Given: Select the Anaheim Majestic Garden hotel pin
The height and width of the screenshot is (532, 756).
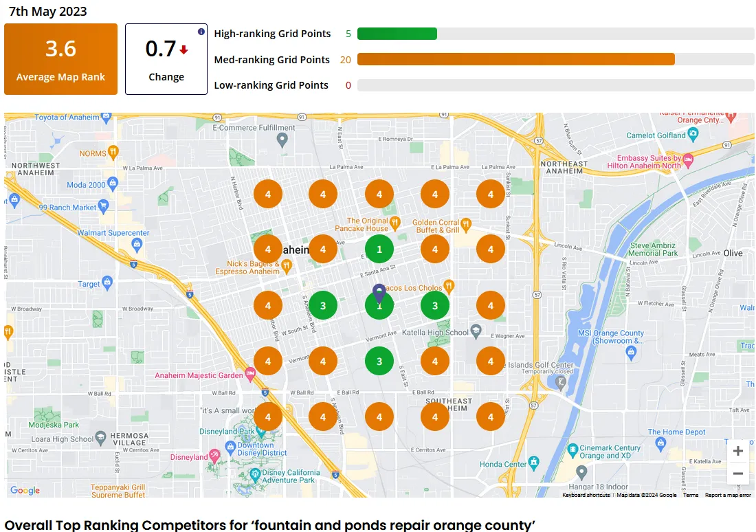Looking at the screenshot, I should point(250,375).
